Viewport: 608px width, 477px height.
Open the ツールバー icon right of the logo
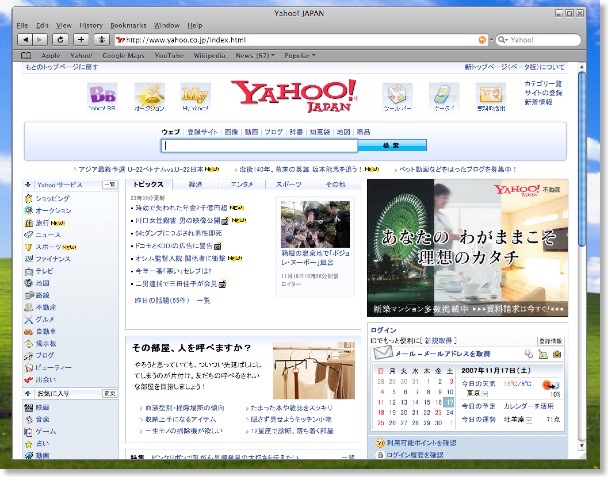[397, 97]
